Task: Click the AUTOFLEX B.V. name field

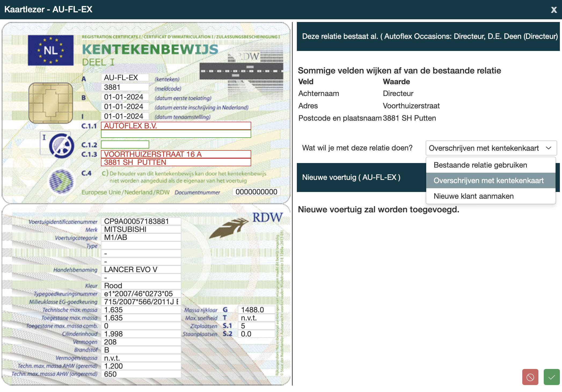Action: point(176,126)
